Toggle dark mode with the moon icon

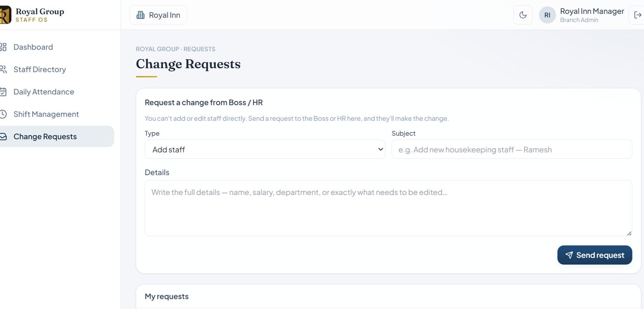point(523,15)
